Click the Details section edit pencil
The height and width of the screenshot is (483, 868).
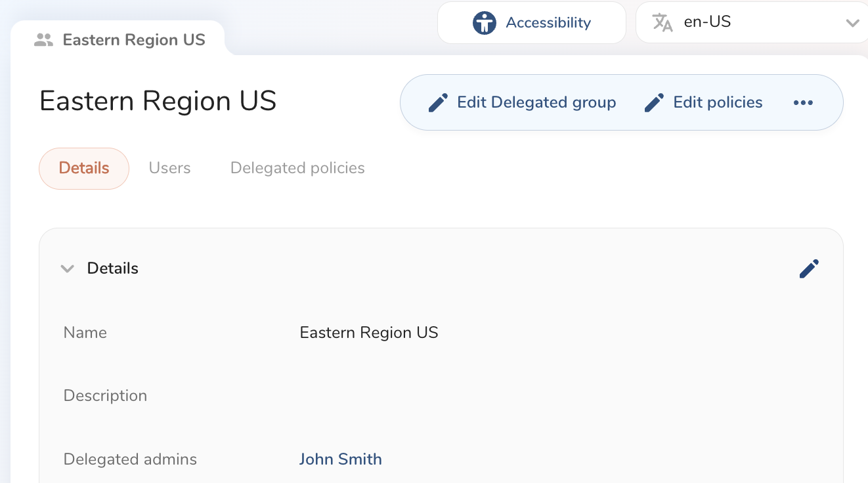click(x=809, y=268)
